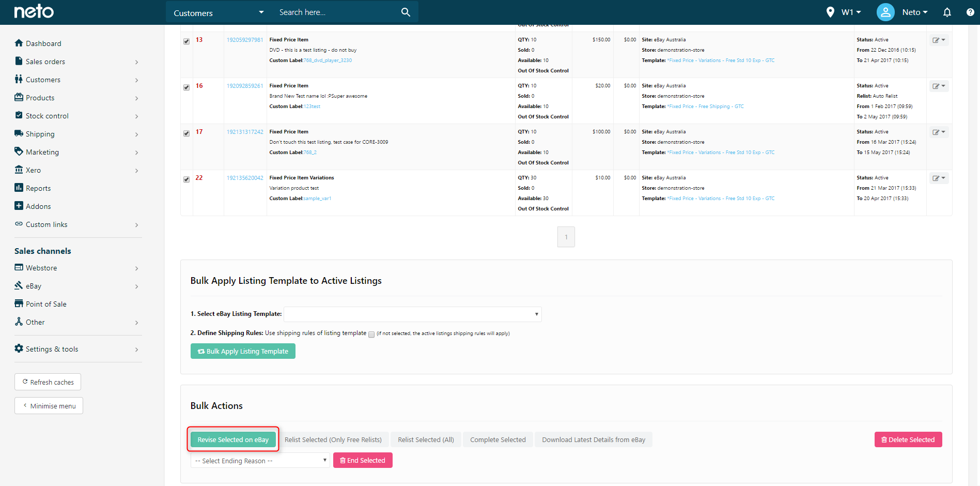980x486 pixels.
Task: Click the Dashboard home icon
Action: [19, 43]
